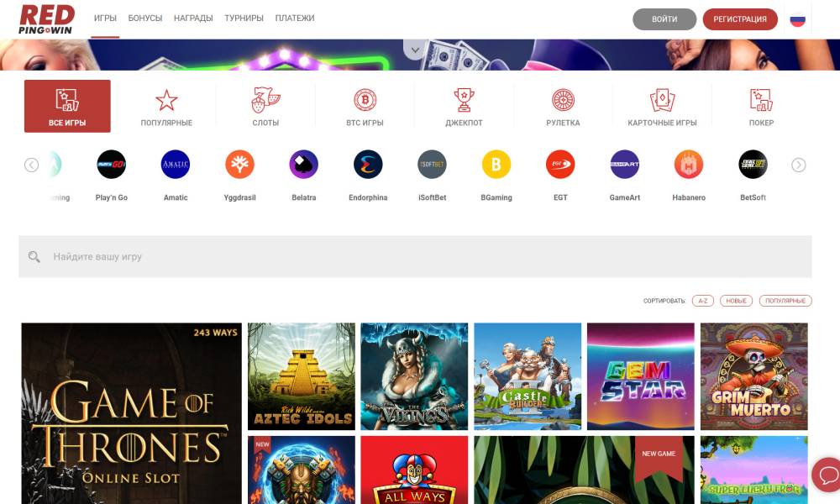Image resolution: width=840 pixels, height=504 pixels.
Task: Open the Super Lucky Frog game
Action: tap(753, 470)
